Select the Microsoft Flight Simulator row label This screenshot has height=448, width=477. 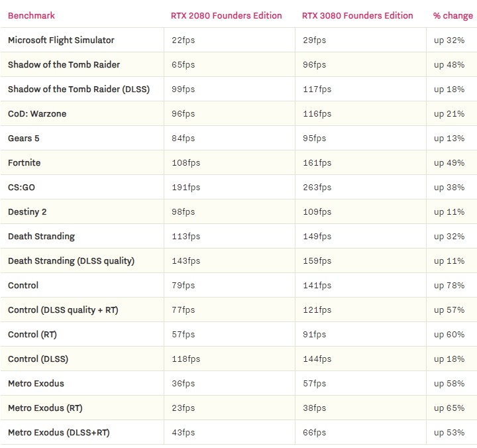[x=61, y=40]
